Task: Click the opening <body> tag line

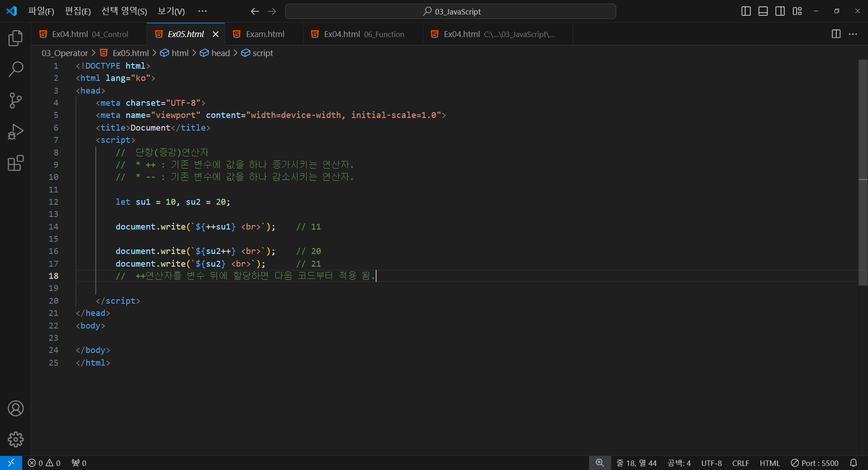Action: click(x=90, y=326)
